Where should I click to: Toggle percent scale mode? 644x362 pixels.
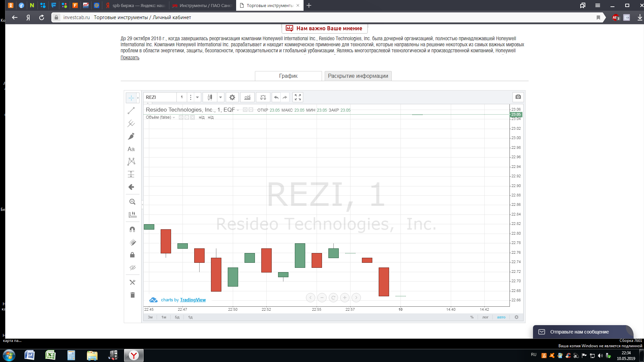(472, 317)
